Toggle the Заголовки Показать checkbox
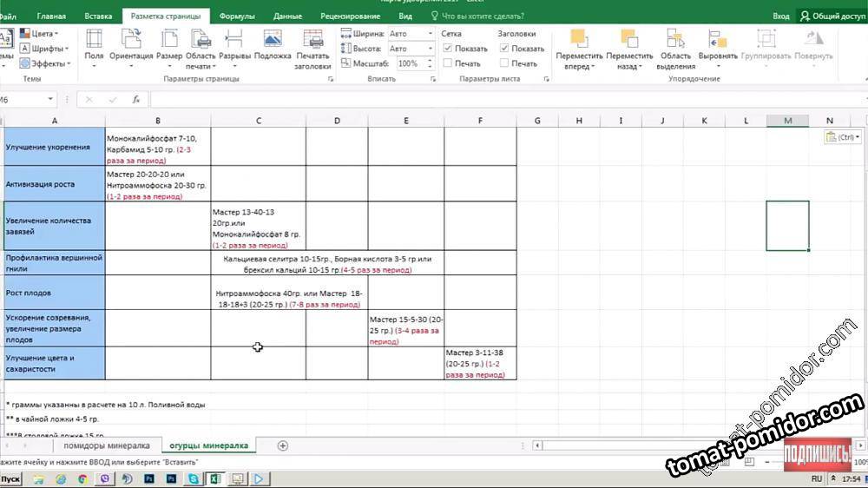868x488 pixels. [504, 48]
